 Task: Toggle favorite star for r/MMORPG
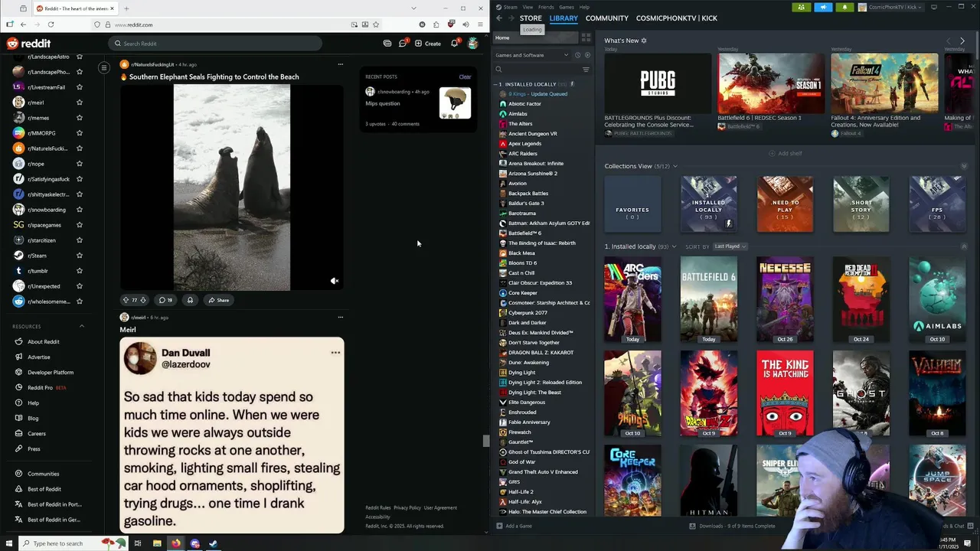[79, 133]
